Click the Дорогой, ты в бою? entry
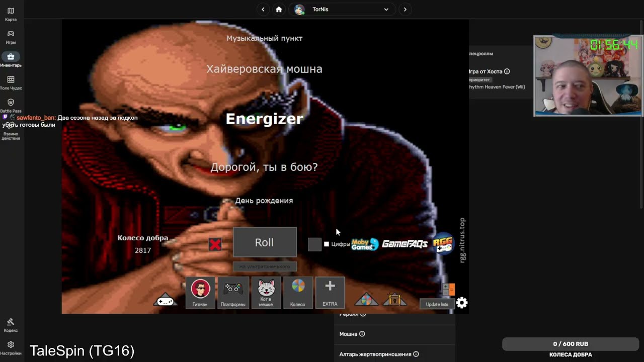This screenshot has width=644, height=362. pyautogui.click(x=264, y=167)
